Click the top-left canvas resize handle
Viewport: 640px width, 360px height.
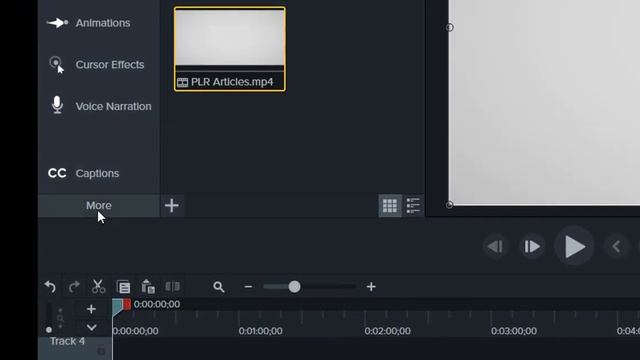[x=449, y=27]
